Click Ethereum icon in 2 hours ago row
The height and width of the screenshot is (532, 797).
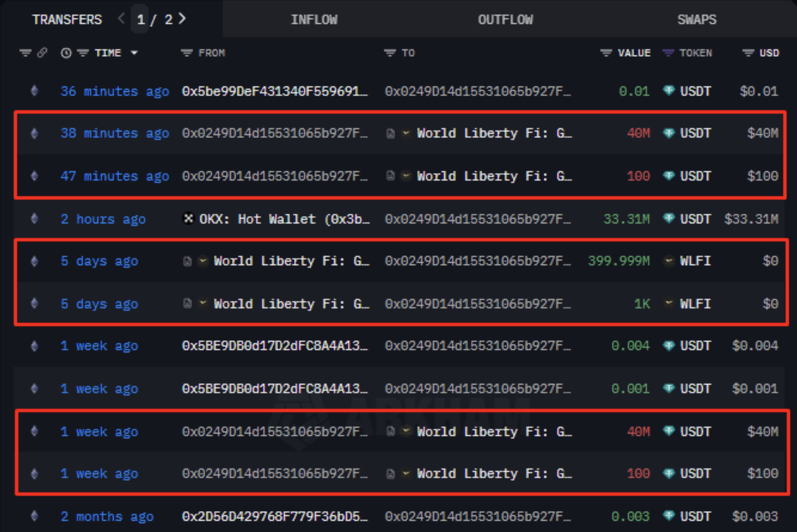point(34,218)
